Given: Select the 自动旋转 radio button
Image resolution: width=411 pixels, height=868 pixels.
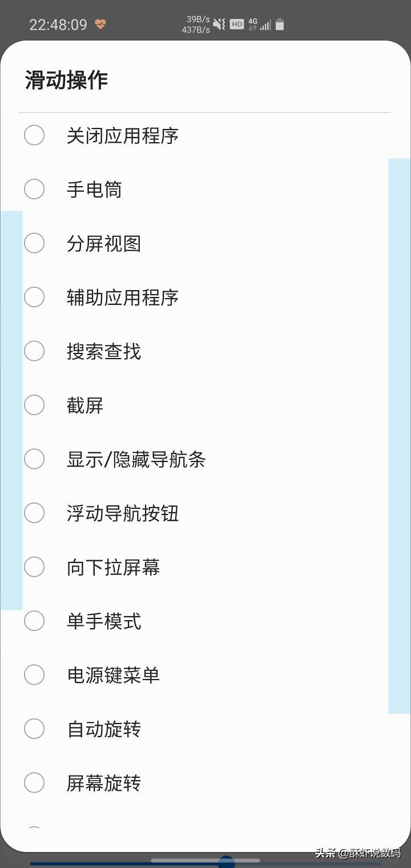Looking at the screenshot, I should coord(34,729).
